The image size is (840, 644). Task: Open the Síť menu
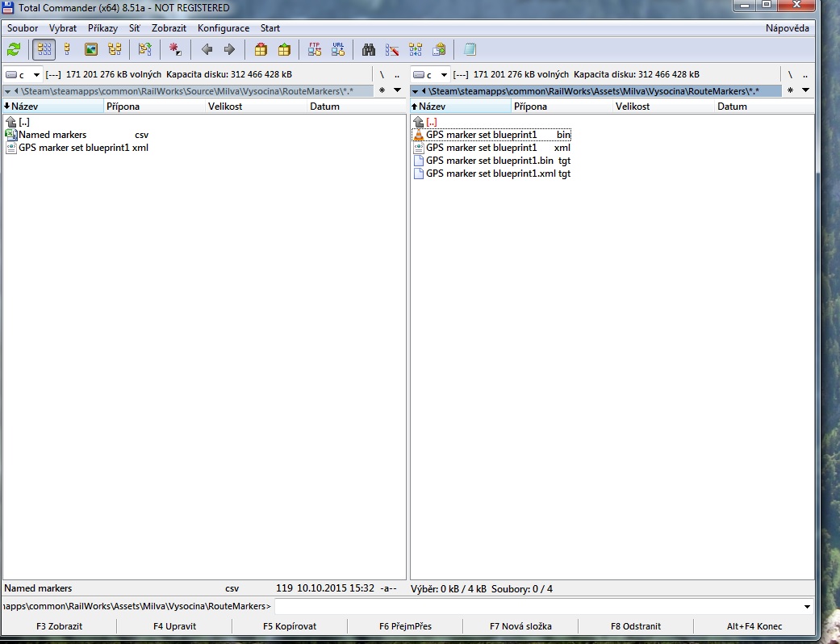click(135, 28)
